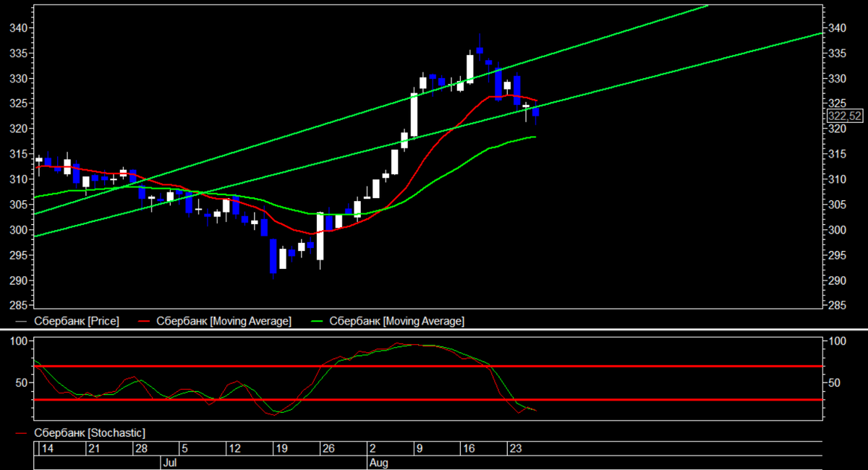Click 295 on the left price axis

coord(17,255)
